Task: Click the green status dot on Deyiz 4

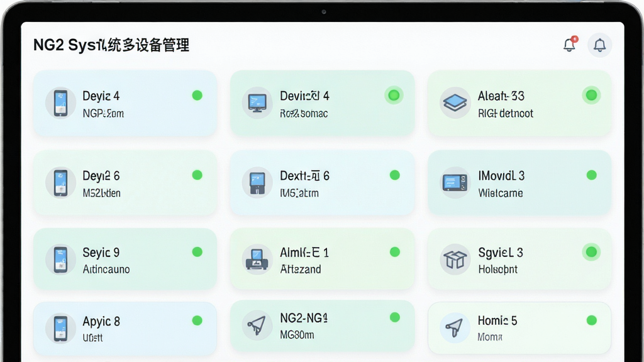Action: coord(197,96)
